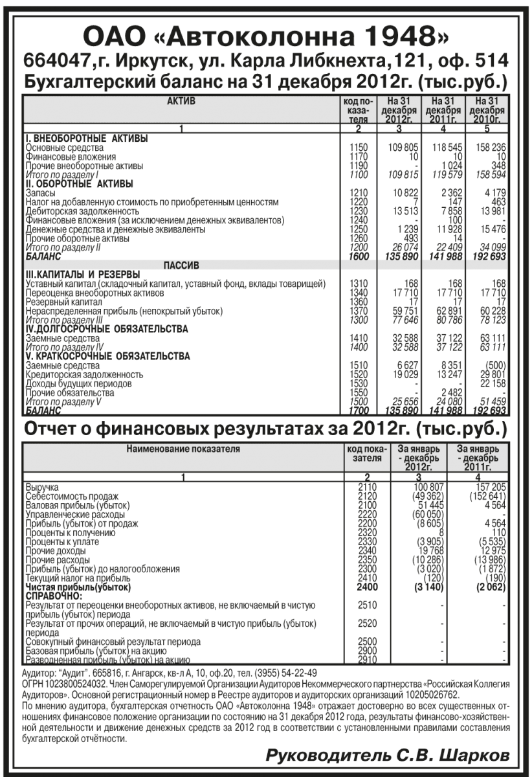Click the signature line Руководитель С.В. Шарков
The height and width of the screenshot is (777, 532).
coord(387,756)
